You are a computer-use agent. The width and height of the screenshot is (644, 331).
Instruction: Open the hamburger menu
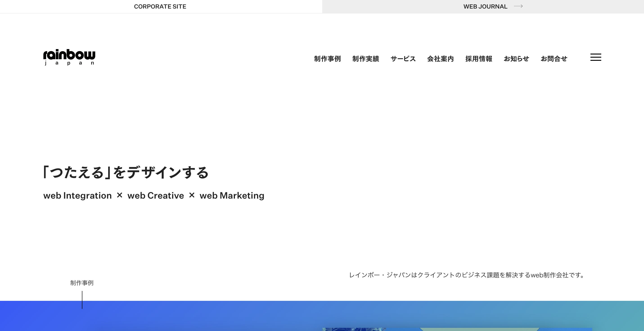(x=596, y=57)
